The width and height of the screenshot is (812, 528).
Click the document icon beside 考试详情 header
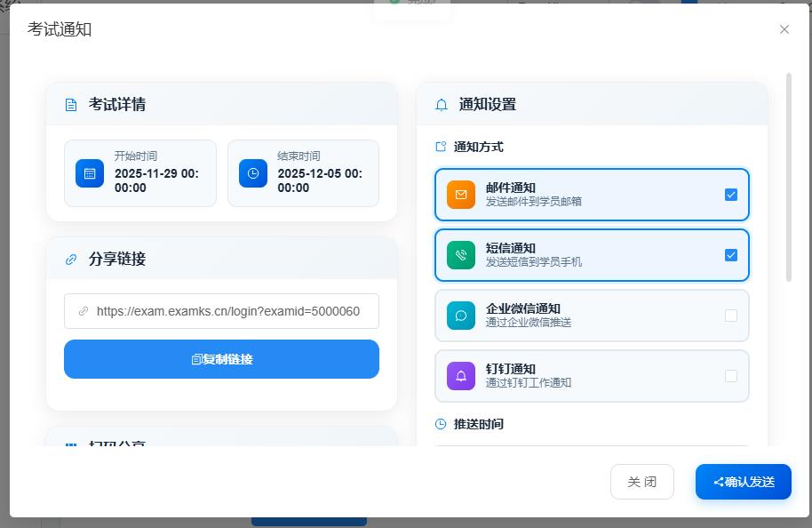click(x=71, y=104)
